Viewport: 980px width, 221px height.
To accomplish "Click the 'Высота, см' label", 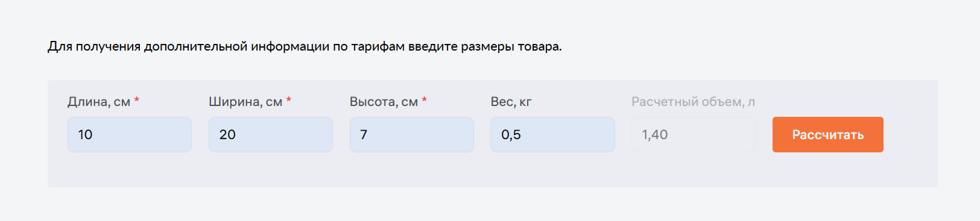I will 384,102.
